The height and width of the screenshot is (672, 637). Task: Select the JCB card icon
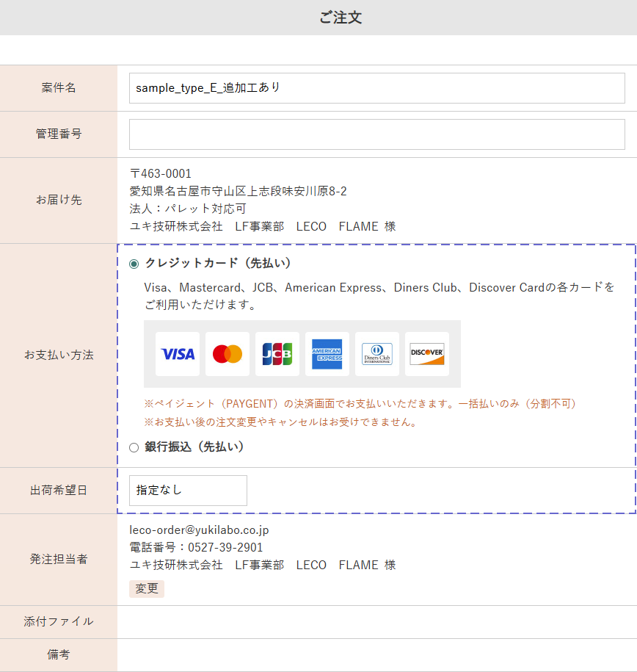click(x=277, y=354)
